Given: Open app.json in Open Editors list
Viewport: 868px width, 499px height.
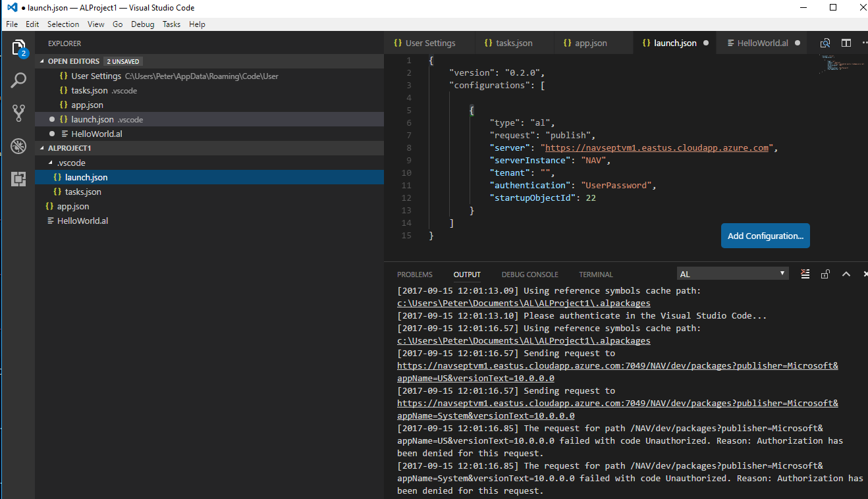Looking at the screenshot, I should (x=209, y=105).
